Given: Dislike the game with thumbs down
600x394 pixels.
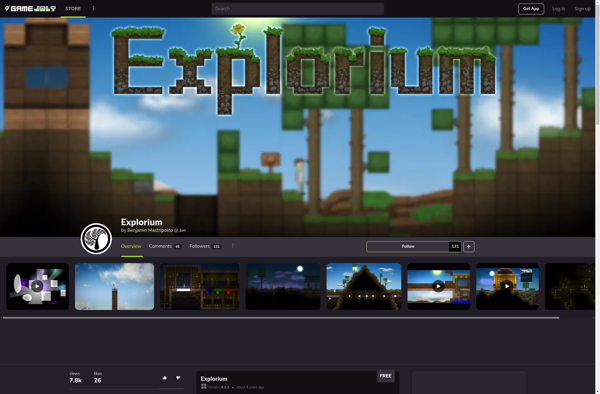Looking at the screenshot, I should click(x=178, y=378).
